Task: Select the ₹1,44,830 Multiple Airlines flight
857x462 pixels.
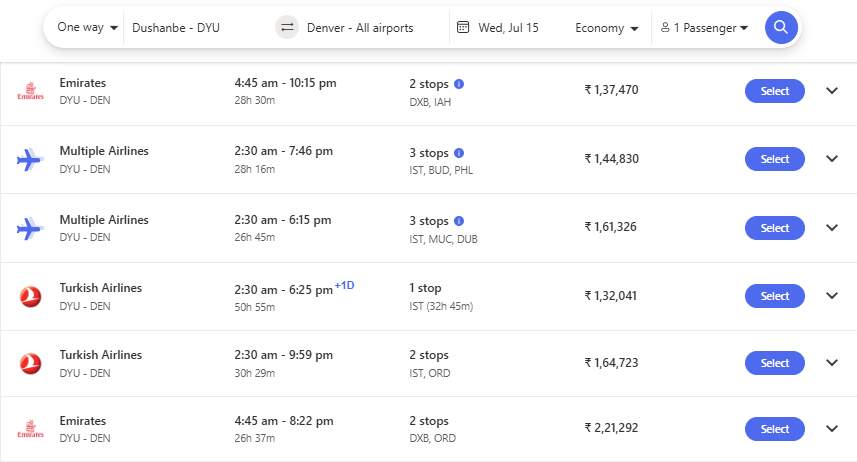Action: (774, 159)
